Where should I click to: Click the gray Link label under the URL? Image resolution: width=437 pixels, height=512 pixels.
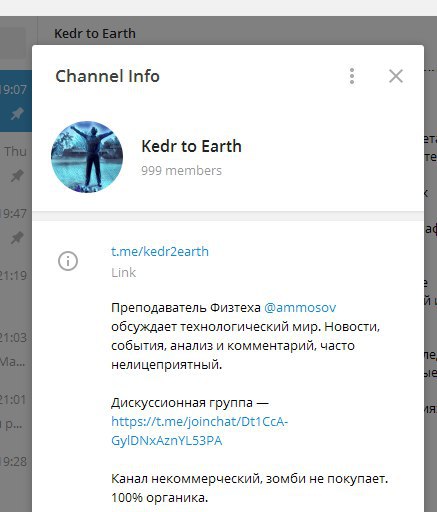coord(124,273)
